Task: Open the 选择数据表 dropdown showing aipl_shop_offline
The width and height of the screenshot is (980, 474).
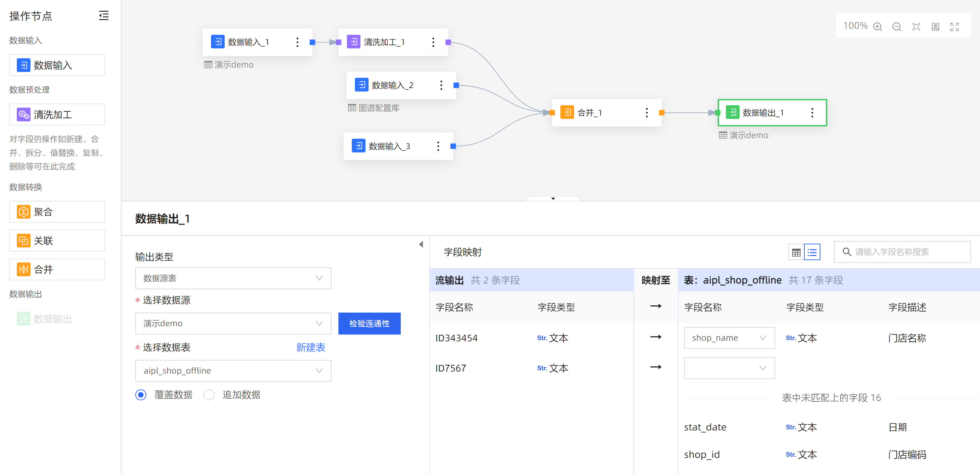Action: tap(233, 371)
